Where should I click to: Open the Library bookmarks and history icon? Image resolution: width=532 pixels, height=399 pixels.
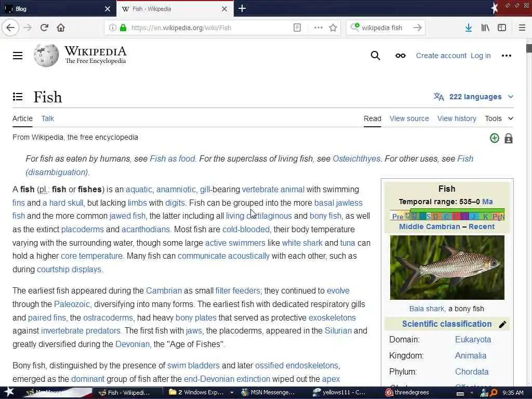click(485, 28)
